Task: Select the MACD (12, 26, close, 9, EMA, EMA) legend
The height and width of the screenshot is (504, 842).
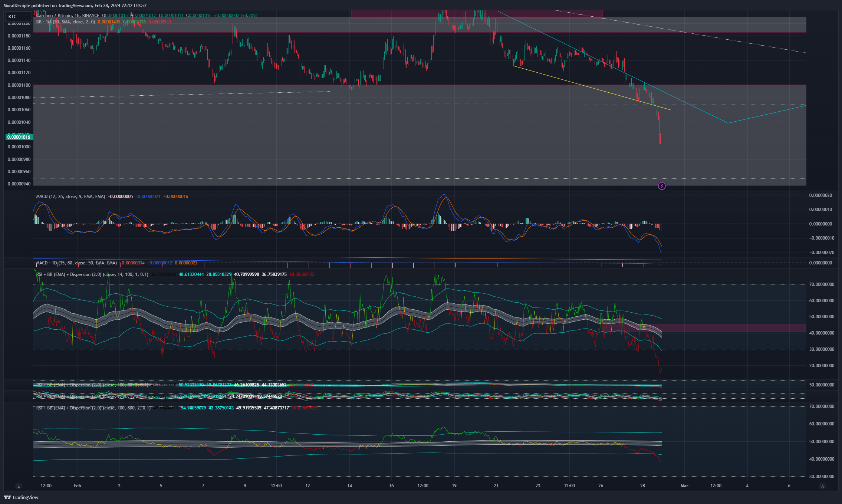Action: pos(70,197)
